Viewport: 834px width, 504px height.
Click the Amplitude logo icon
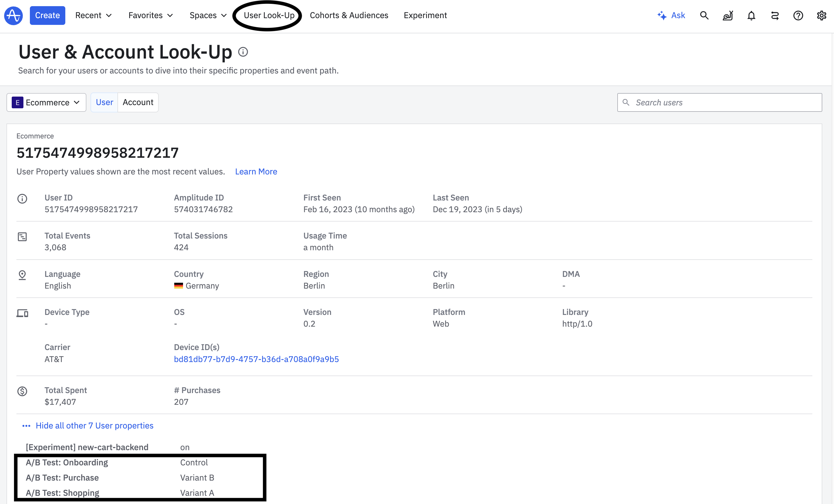coord(13,16)
